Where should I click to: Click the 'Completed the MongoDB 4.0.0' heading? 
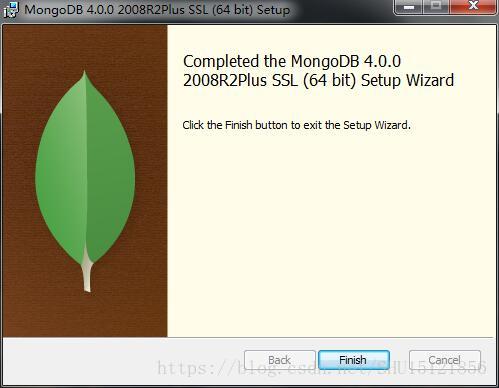coord(318,71)
